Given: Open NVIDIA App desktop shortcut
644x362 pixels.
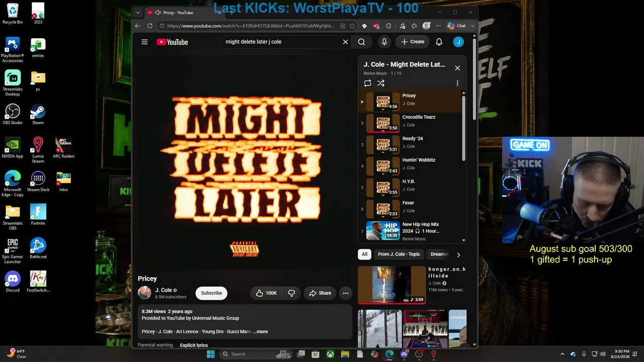Looking at the screenshot, I should 13,148.
